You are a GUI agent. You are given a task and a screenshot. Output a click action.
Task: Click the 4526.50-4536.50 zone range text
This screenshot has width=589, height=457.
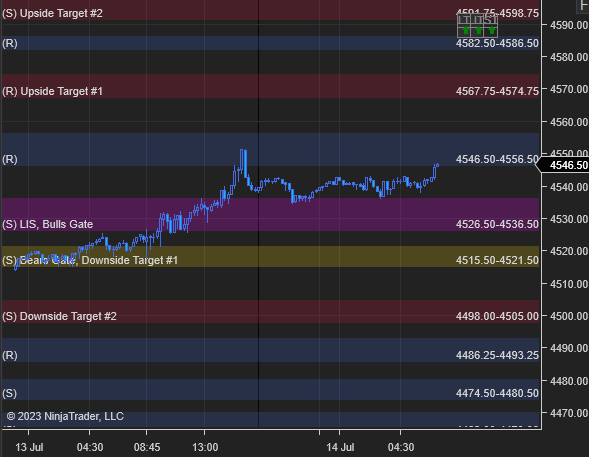click(497, 224)
